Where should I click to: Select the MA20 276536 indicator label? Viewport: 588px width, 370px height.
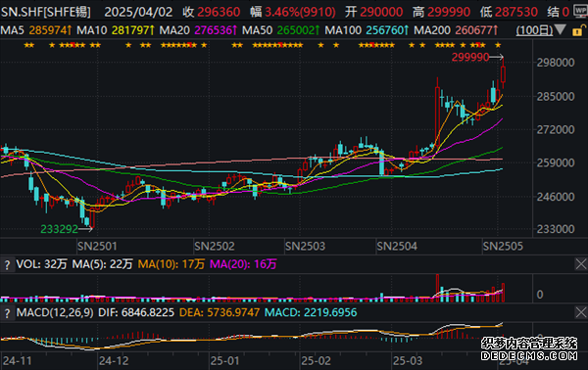198,30
